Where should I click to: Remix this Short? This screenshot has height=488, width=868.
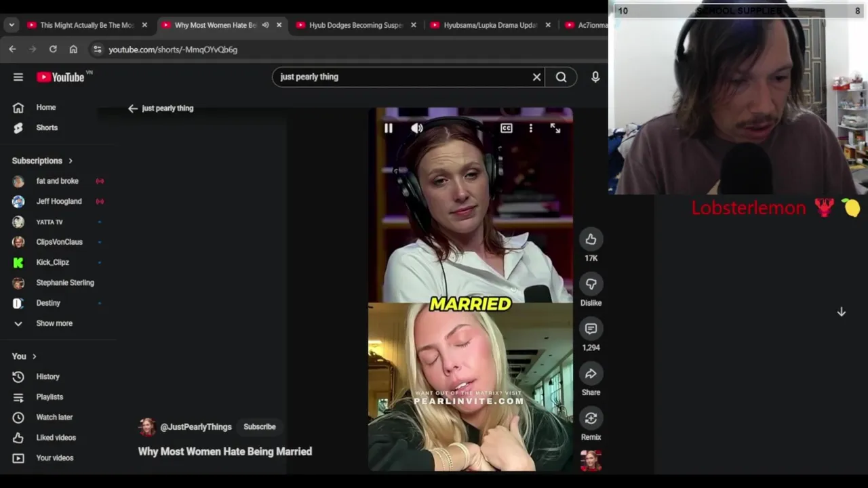(591, 418)
